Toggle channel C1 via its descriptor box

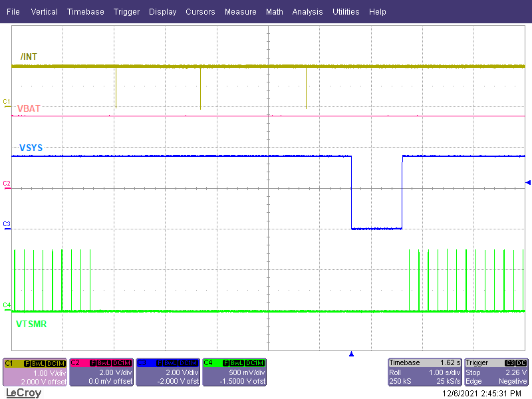35,374
